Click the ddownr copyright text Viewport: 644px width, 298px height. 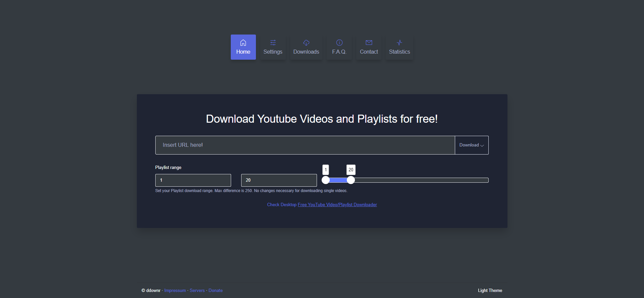click(151, 291)
